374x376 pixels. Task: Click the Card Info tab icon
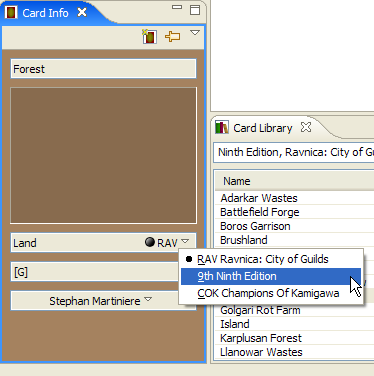click(x=11, y=13)
